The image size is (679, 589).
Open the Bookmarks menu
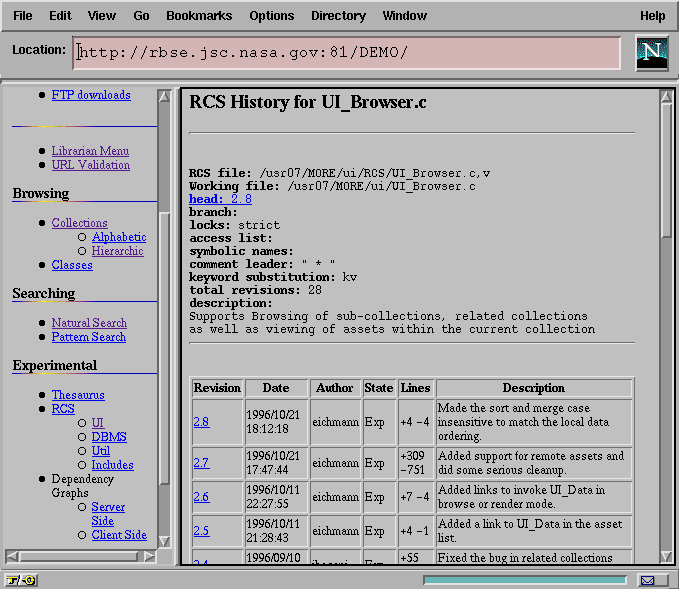point(199,16)
